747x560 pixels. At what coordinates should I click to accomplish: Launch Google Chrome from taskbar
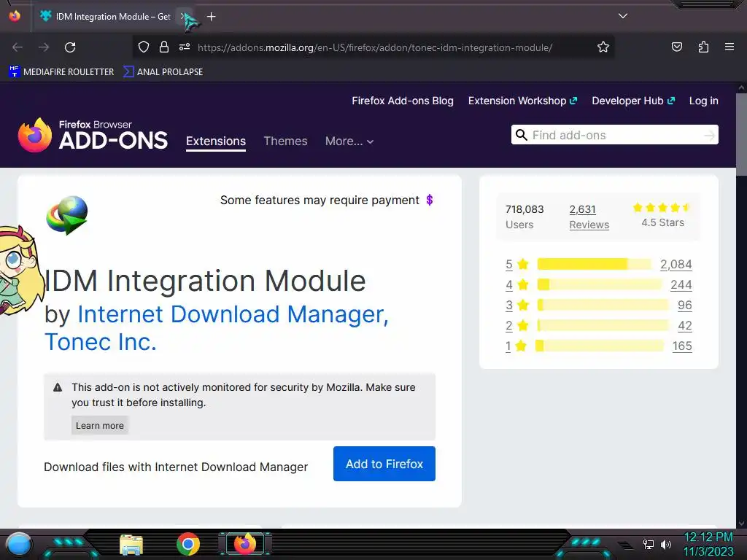point(188,544)
